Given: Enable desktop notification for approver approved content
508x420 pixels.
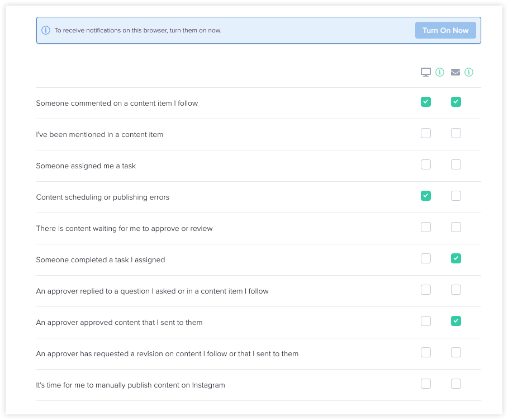Looking at the screenshot, I should click(x=426, y=321).
